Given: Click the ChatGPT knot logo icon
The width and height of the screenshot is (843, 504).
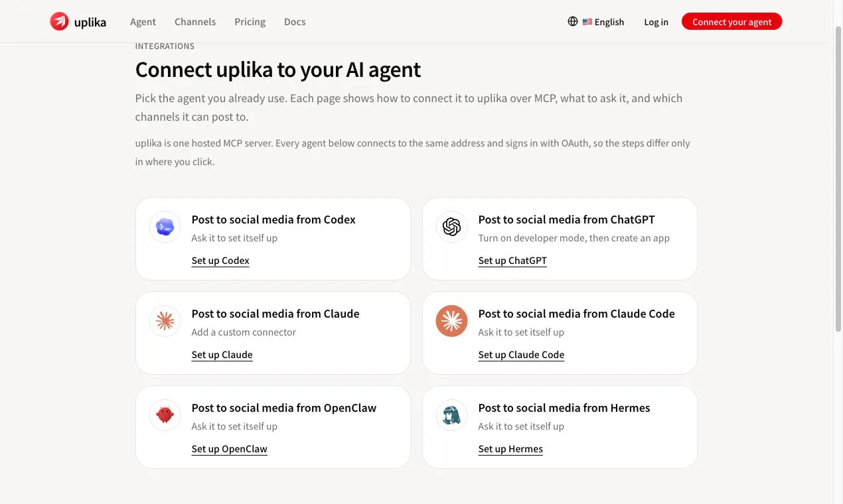Looking at the screenshot, I should coord(451,227).
